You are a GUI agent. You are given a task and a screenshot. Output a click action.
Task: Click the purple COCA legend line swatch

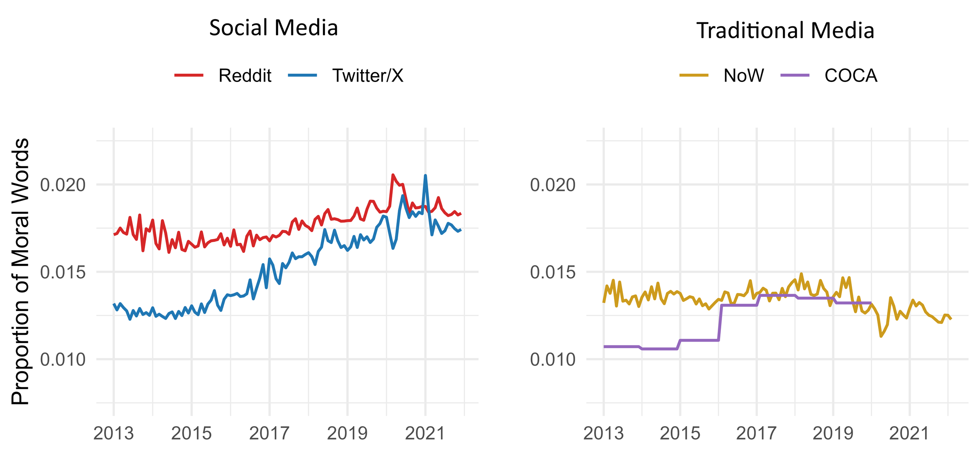point(795,75)
